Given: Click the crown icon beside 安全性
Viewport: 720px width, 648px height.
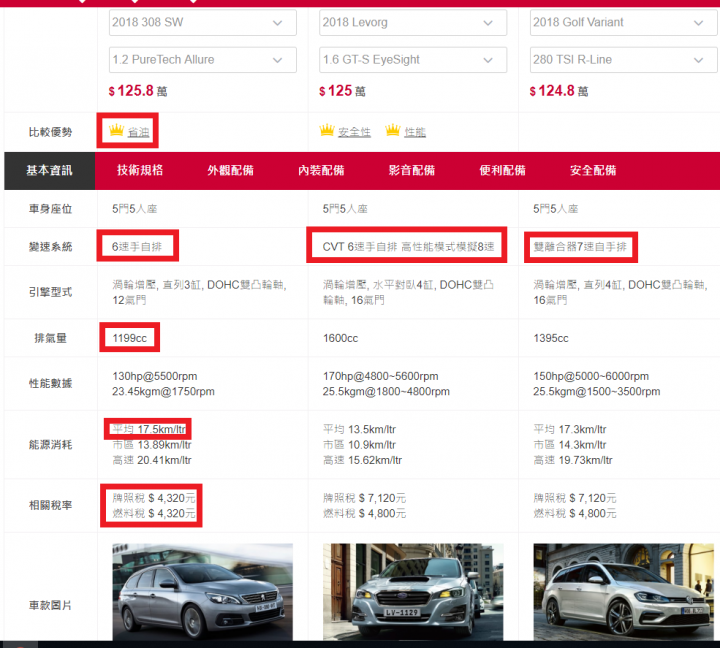Looking at the screenshot, I should [327, 130].
